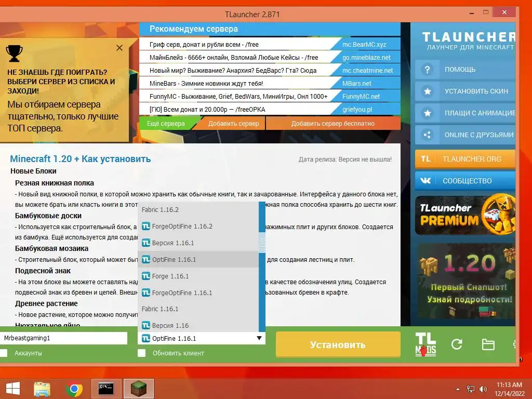Click server address MBars.net
The width and height of the screenshot is (532, 399).
(356, 84)
